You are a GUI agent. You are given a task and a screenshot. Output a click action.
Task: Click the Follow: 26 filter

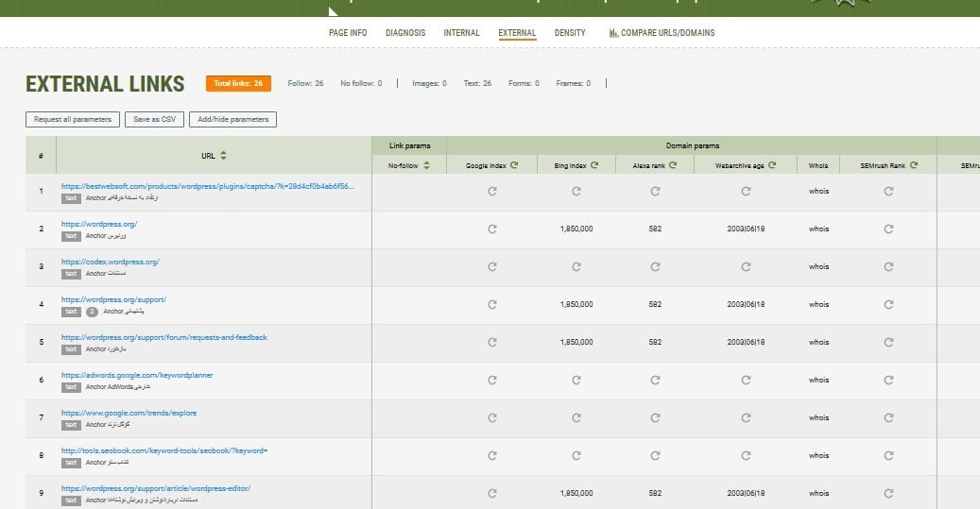[x=305, y=83]
